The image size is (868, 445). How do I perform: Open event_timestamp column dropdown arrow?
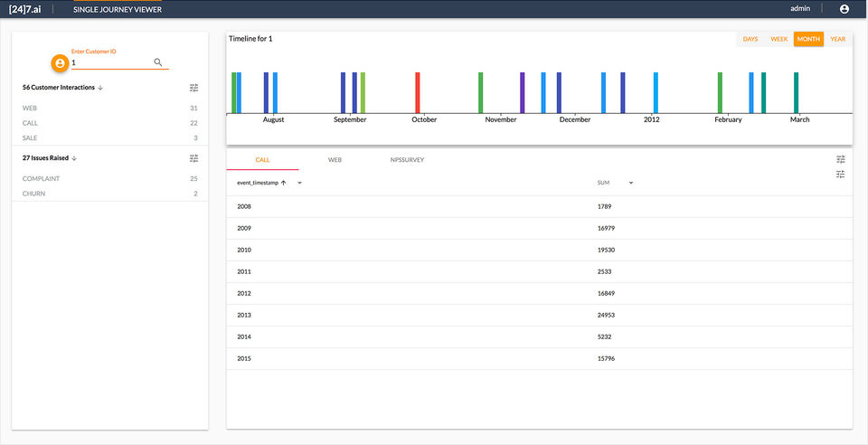click(x=299, y=184)
